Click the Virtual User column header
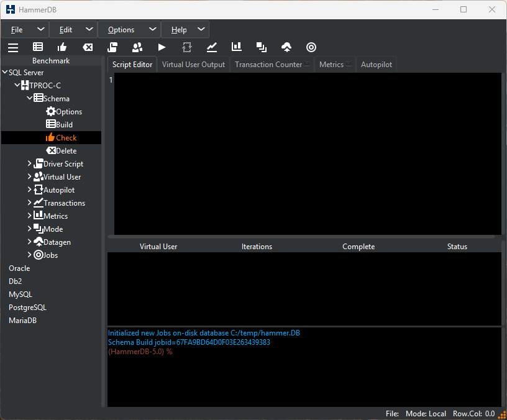This screenshot has width=507, height=420. 158,247
